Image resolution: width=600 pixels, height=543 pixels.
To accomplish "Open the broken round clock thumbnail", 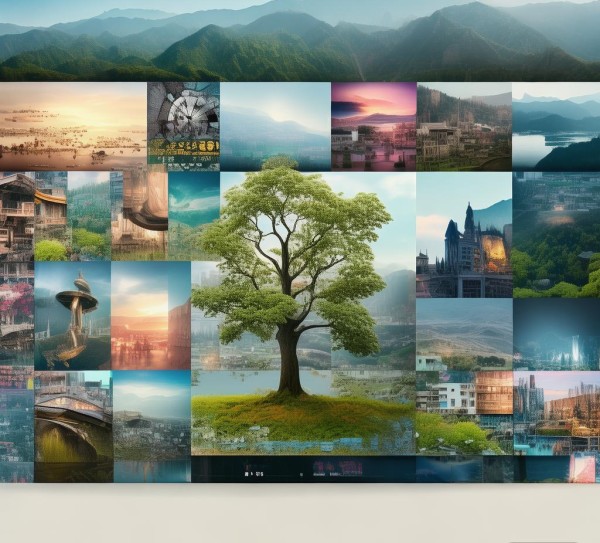I will click(x=184, y=126).
